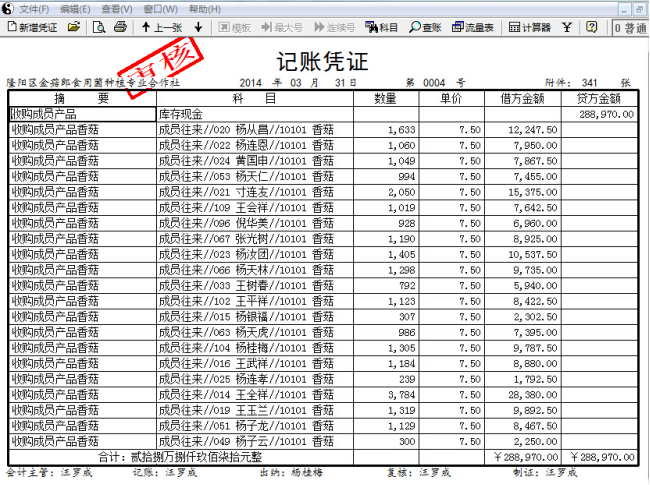Open print preview with the magnifier page icon
Image resolution: width=650 pixels, height=485 pixels.
pos(99,26)
